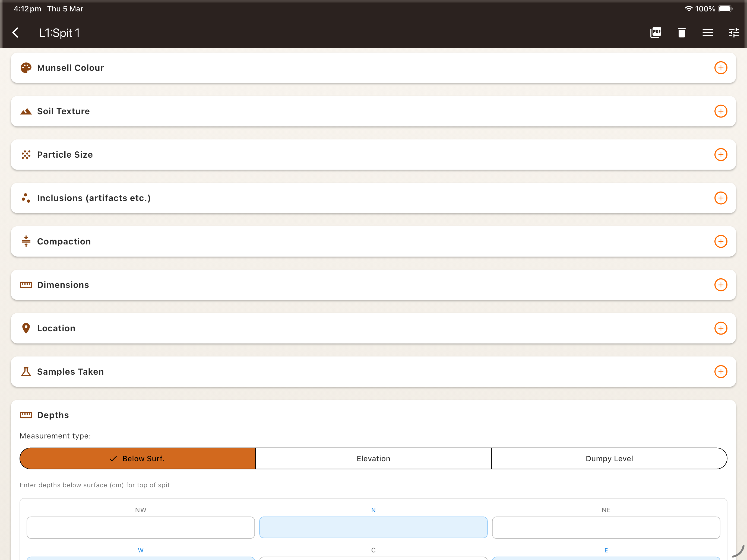The image size is (747, 560).
Task: Switch measurement type to Elevation
Action: coord(373,459)
